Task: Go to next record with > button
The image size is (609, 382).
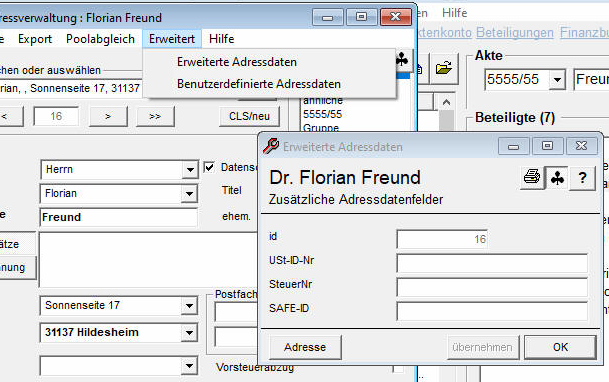Action: 108,116
